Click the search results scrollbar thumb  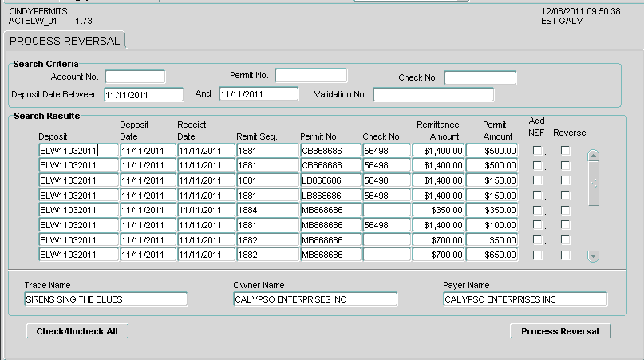(x=593, y=184)
